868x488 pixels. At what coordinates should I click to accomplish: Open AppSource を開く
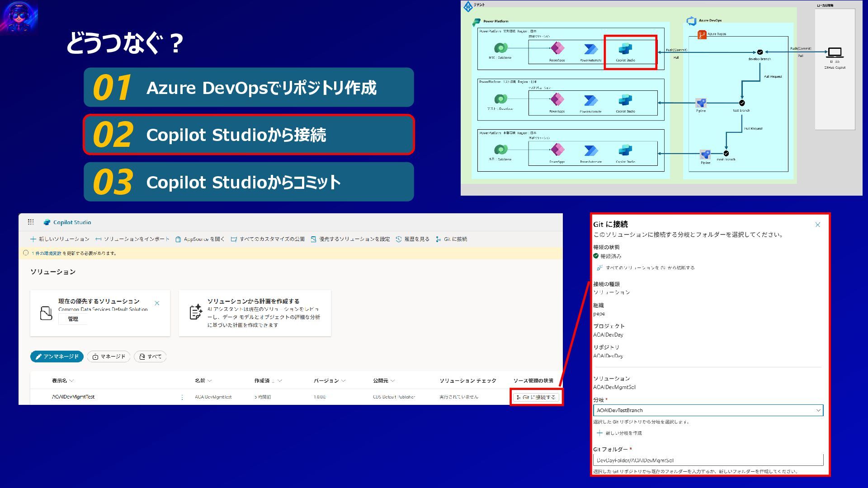pyautogui.click(x=200, y=239)
